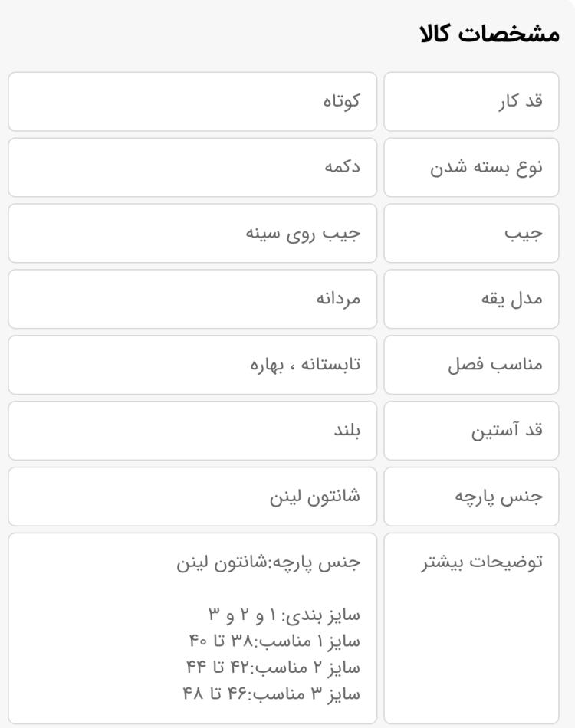Click the سایز ۱ مناسب:۳۸ تا ۴۰ line
The width and height of the screenshot is (575, 728).
274,642
